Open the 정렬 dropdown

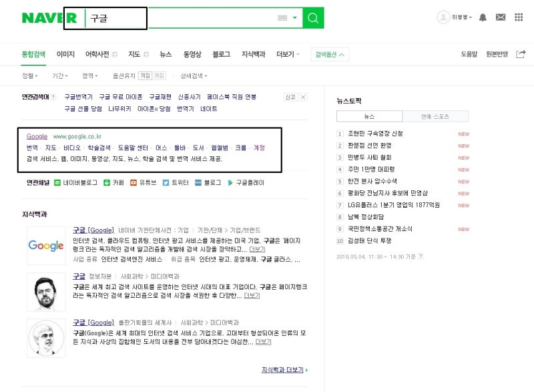tap(29, 75)
